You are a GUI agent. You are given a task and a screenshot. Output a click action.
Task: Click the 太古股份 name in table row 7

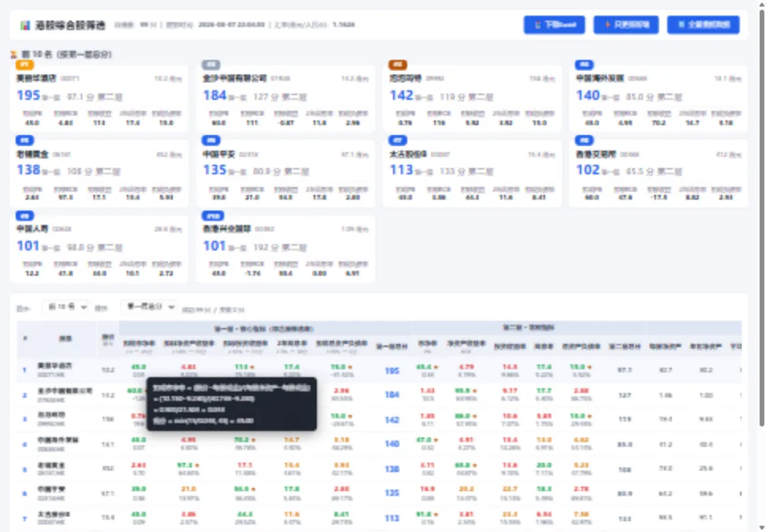point(54,514)
